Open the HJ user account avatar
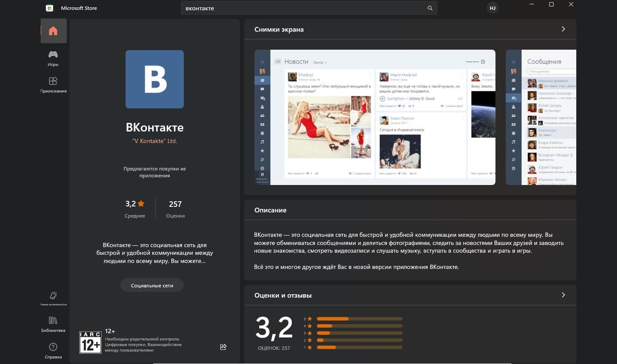Viewport: 617px width, 364px height. coord(493,8)
